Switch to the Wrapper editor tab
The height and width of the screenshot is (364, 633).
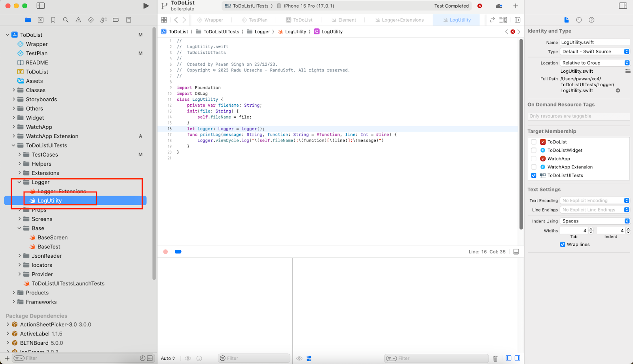pyautogui.click(x=210, y=20)
